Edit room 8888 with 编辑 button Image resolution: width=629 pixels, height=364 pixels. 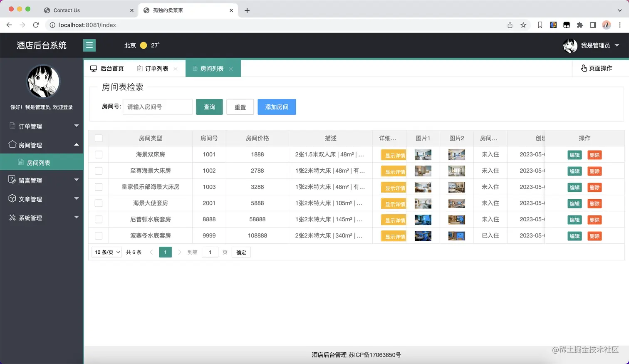[x=575, y=220]
